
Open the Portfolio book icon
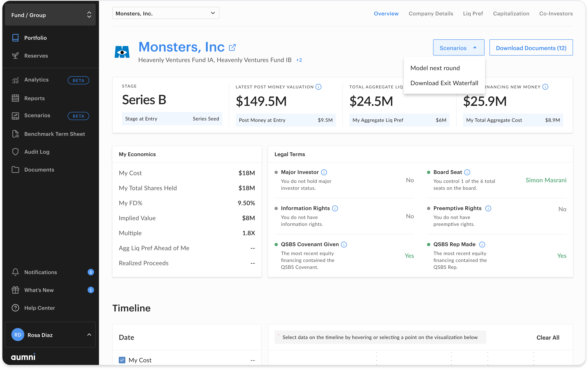click(15, 38)
